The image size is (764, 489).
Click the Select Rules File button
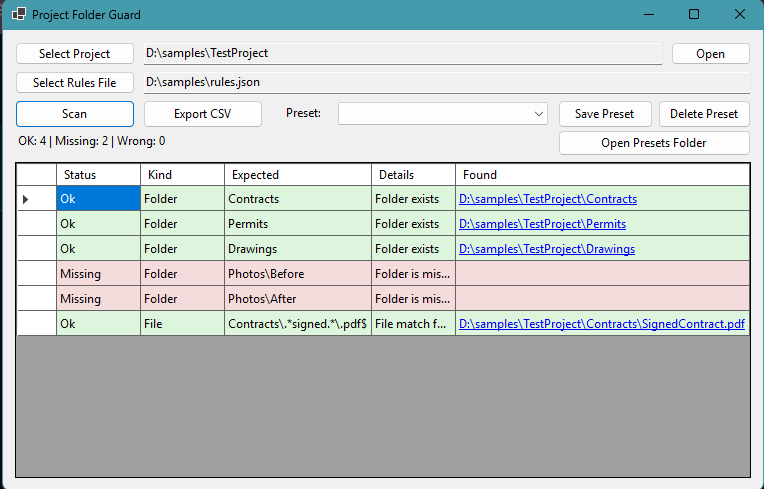(75, 83)
